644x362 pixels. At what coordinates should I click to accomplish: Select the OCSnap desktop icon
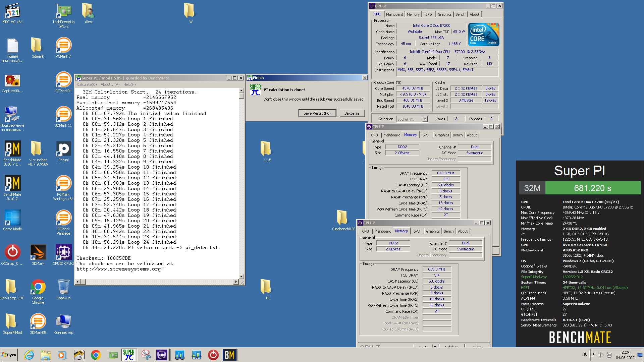[12, 255]
